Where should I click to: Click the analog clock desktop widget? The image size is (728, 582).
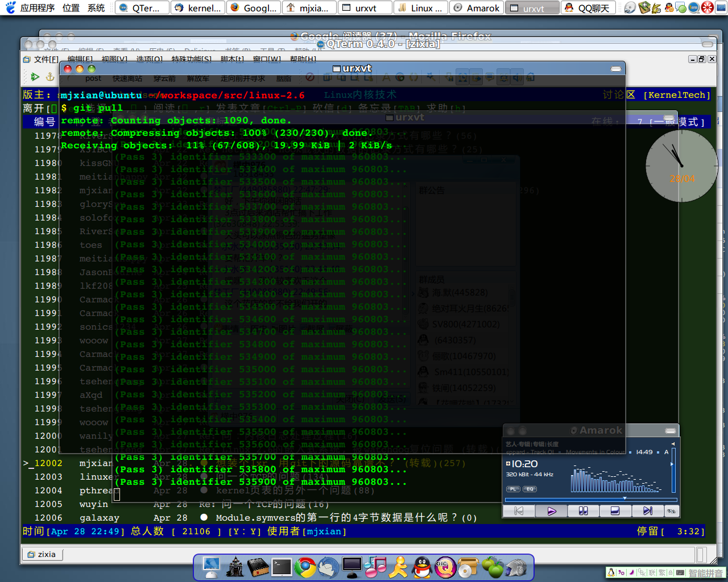pyautogui.click(x=681, y=166)
